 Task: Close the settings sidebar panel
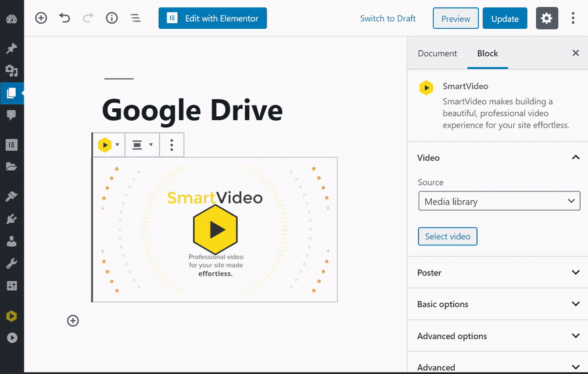576,53
